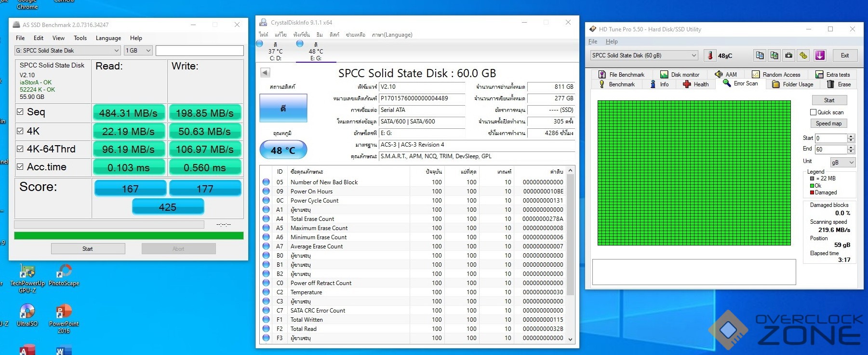
Task: Click the thermometer temperature icon in HD Tune
Action: tap(710, 55)
